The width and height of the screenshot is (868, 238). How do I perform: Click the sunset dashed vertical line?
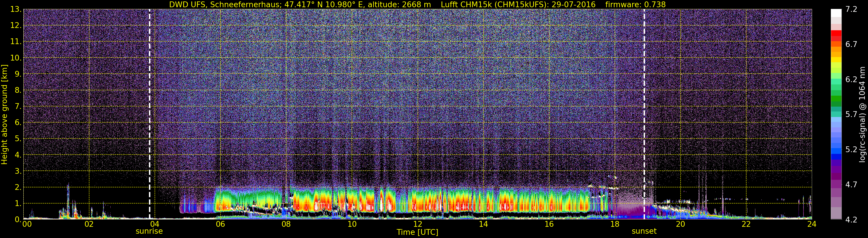[644, 114]
